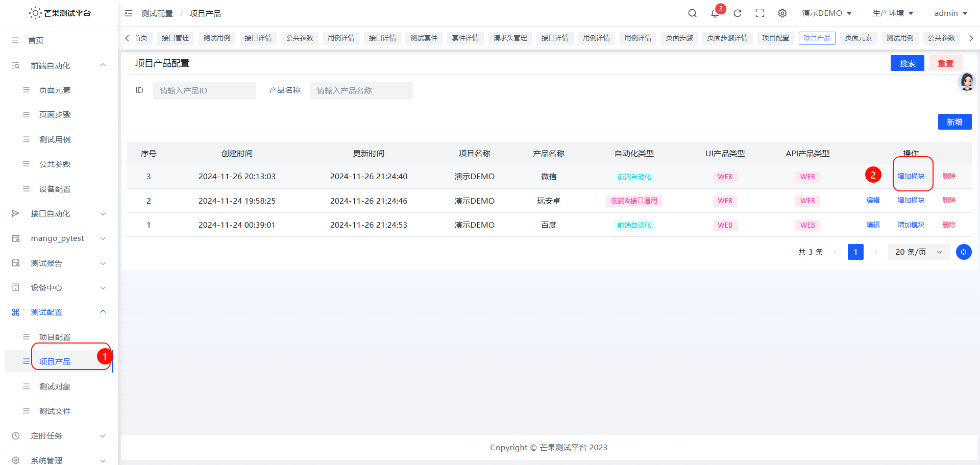Click the user avatar thumbnail

coord(966,82)
